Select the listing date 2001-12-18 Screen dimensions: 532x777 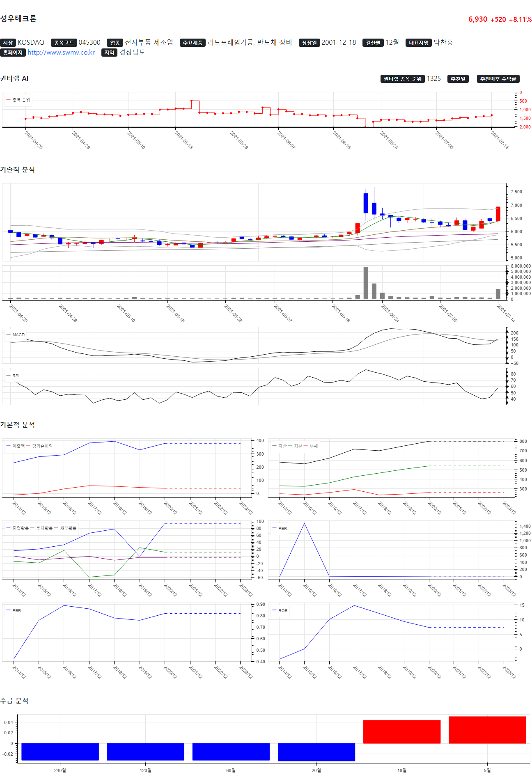339,43
